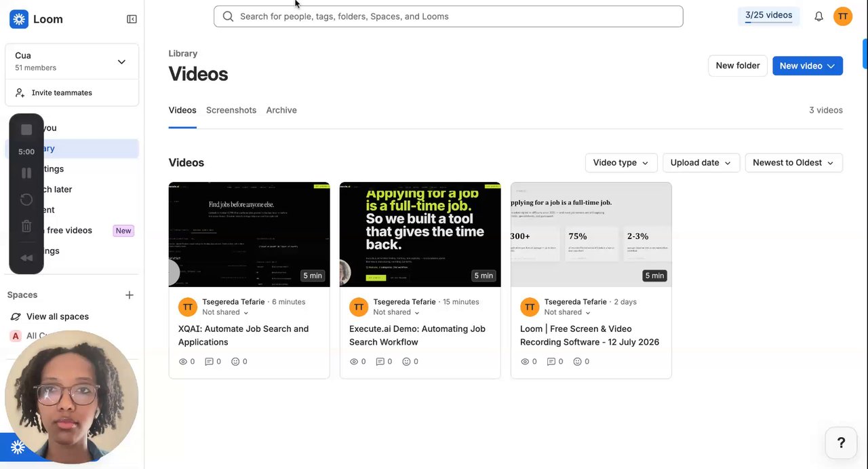The height and width of the screenshot is (469, 868).
Task: Click reactions emoji on Loom Free Screen video
Action: 577,362
